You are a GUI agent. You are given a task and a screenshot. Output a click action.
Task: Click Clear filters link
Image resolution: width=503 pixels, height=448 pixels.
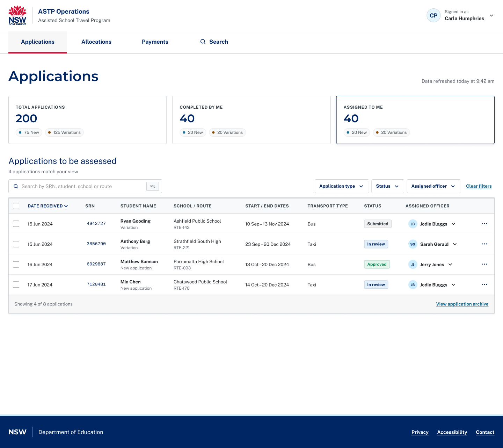pyautogui.click(x=479, y=186)
